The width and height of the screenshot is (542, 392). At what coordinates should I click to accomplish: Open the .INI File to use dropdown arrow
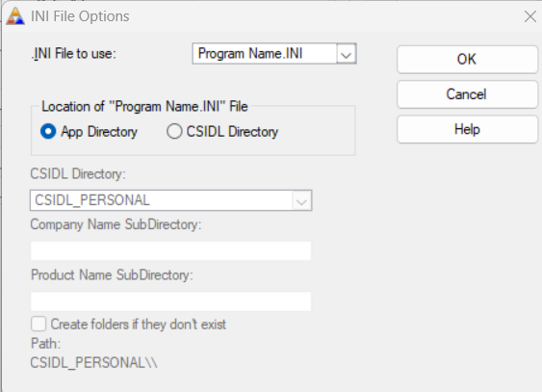[346, 54]
